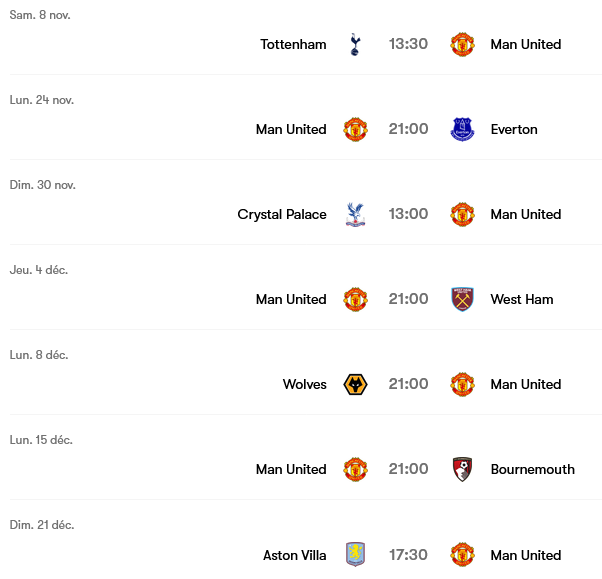The height and width of the screenshot is (579, 602).
Task: Click the "Lun. 15 déc." date label
Action: tap(41, 440)
